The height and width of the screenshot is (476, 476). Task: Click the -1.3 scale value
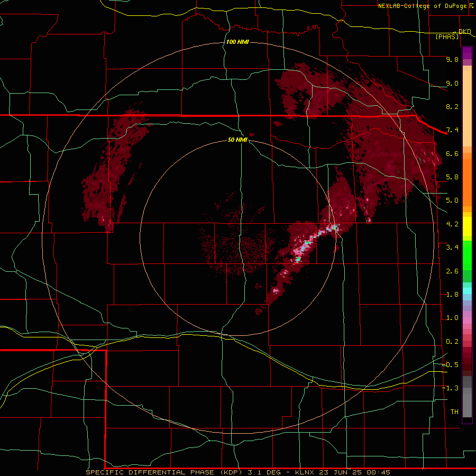(451, 388)
